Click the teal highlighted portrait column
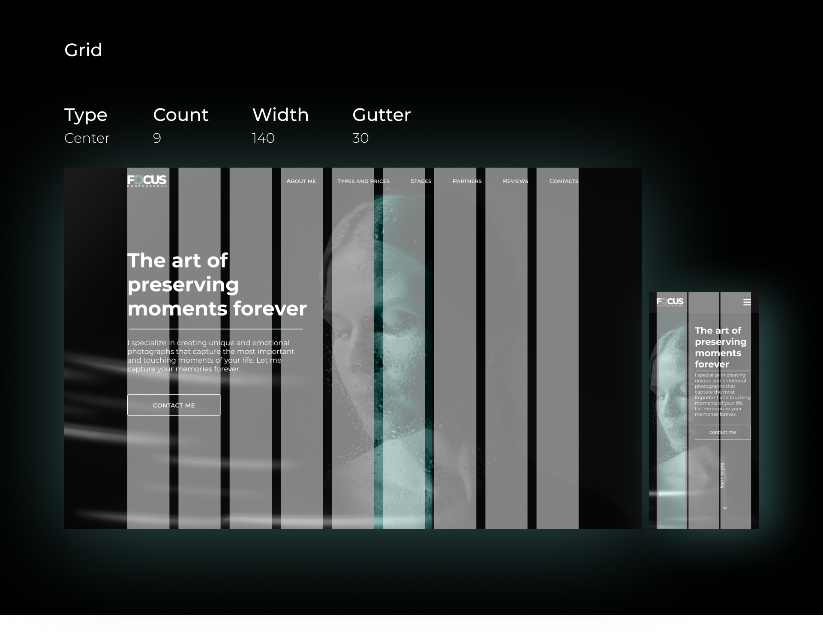The image size is (823, 644). coord(403,362)
